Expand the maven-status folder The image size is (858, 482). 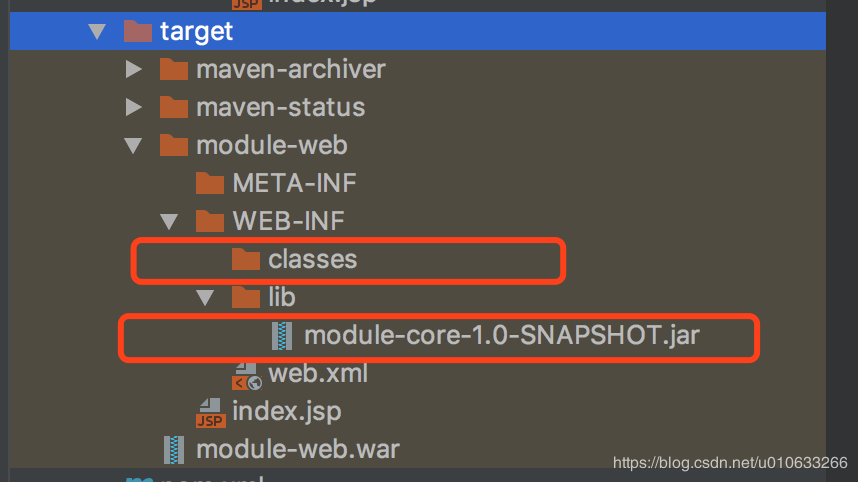(x=133, y=107)
